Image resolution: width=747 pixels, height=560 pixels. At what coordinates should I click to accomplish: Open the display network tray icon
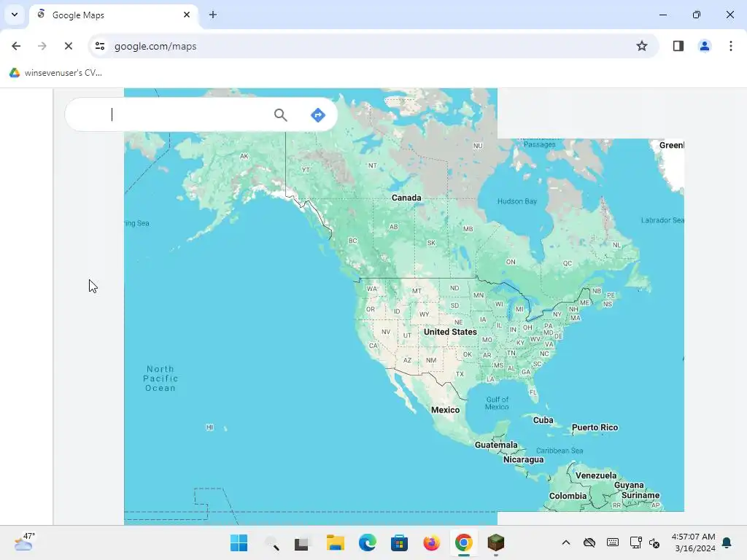(635, 542)
